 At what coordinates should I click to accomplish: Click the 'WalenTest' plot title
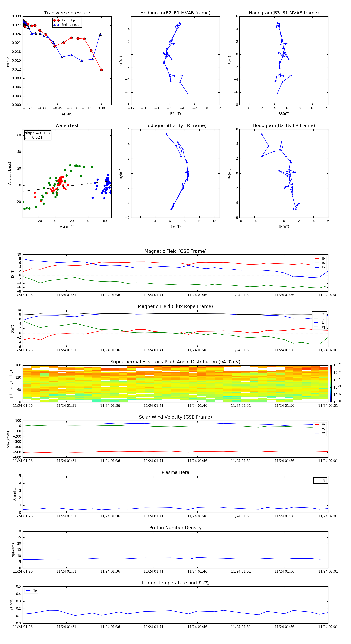click(x=67, y=125)
